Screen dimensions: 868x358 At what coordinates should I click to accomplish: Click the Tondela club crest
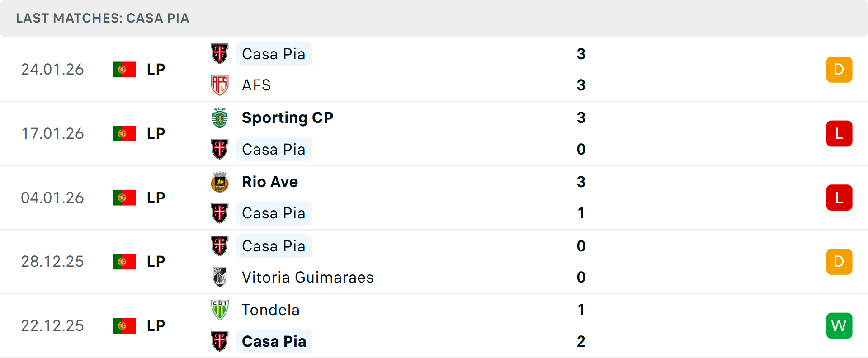point(220,310)
